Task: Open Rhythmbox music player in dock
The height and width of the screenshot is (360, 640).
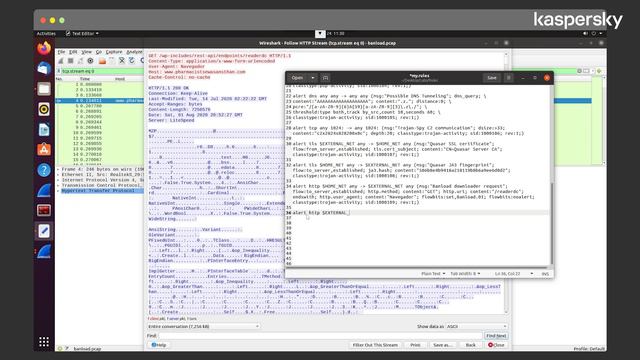Action: [x=44, y=109]
